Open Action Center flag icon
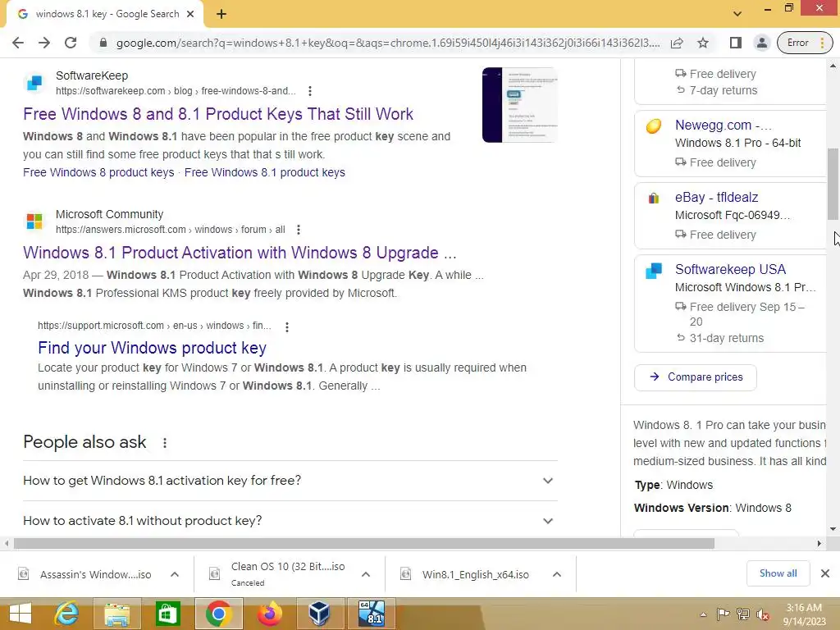This screenshot has width=840, height=630. point(723,615)
